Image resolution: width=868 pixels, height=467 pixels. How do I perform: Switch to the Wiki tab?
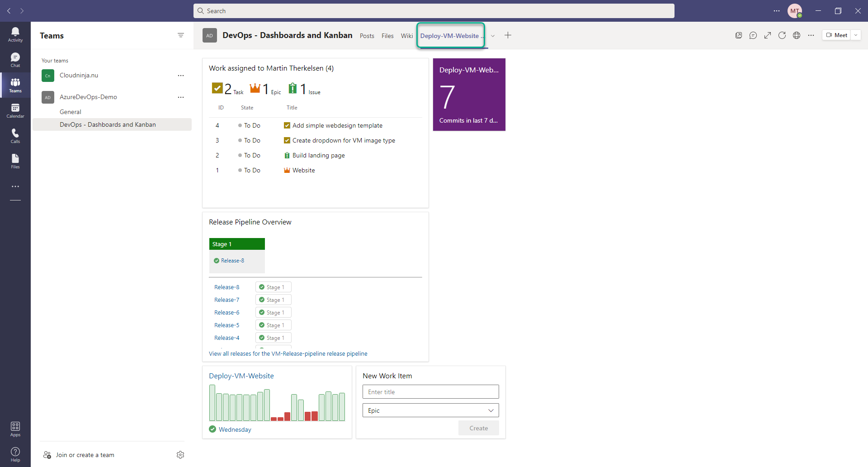[407, 36]
